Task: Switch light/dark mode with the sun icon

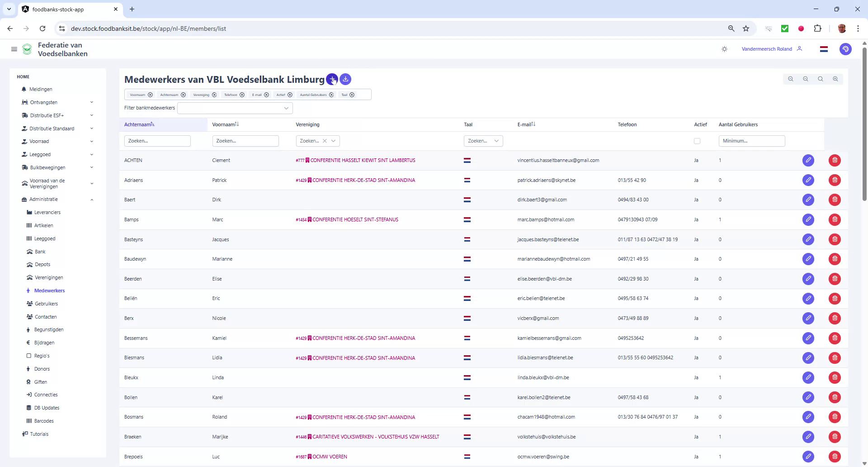Action: click(x=724, y=49)
